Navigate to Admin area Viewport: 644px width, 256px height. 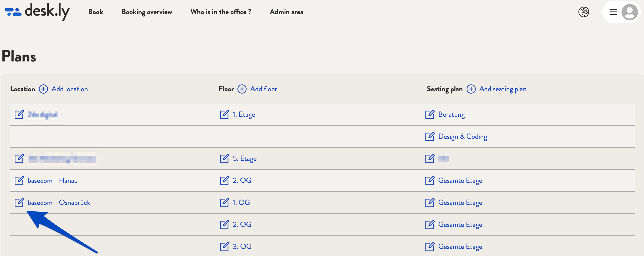click(x=286, y=12)
